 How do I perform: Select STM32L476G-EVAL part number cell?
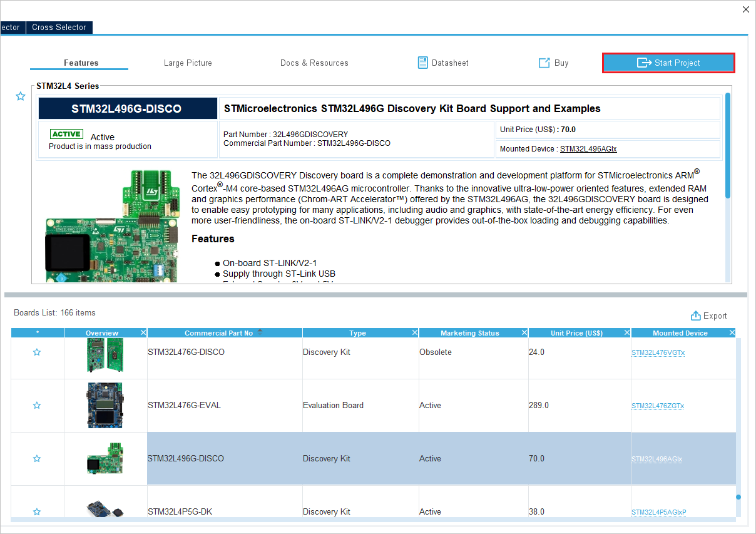[225, 406]
